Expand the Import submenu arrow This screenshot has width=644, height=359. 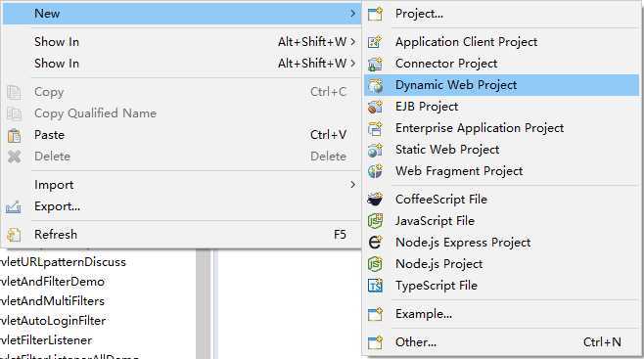(352, 185)
